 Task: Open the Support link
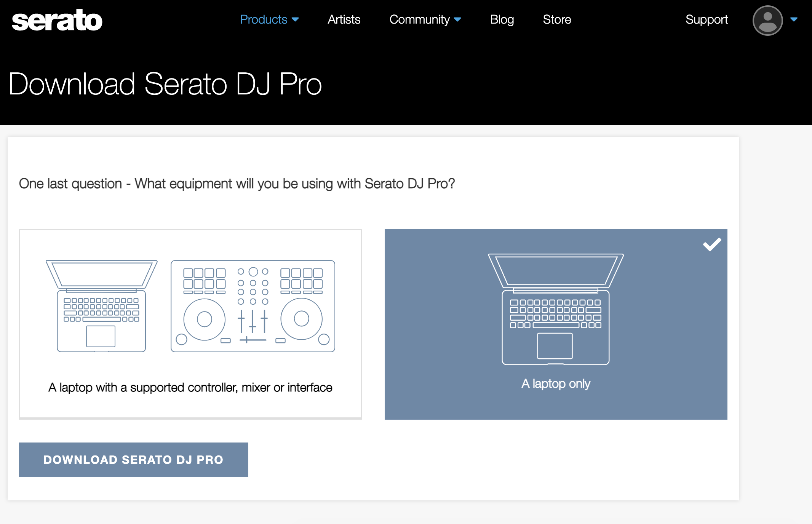pyautogui.click(x=707, y=19)
